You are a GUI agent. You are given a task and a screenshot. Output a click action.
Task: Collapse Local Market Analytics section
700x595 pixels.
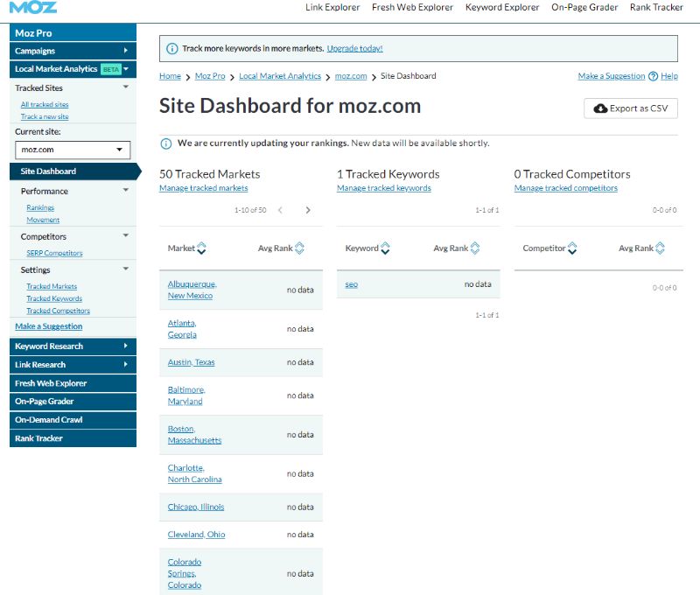[126, 69]
